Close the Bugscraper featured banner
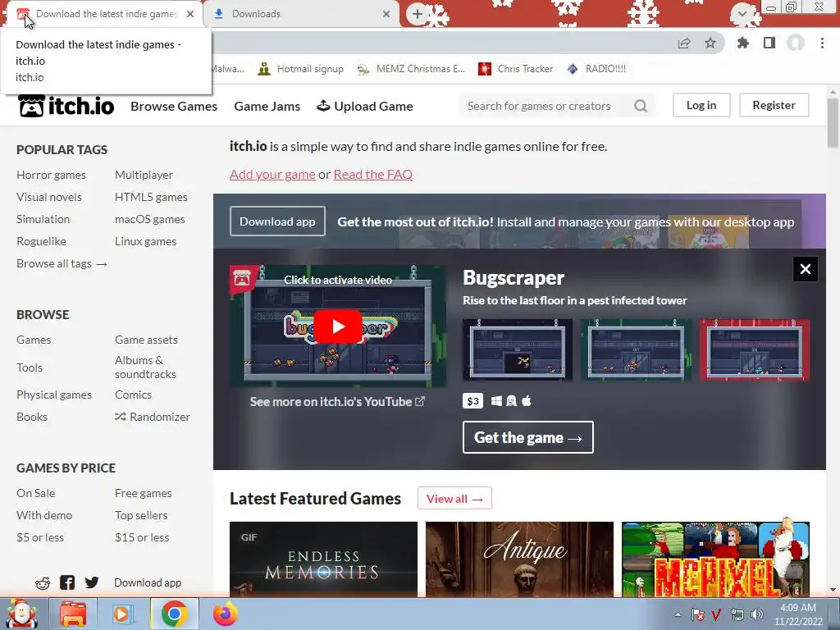840x630 pixels. pos(806,269)
